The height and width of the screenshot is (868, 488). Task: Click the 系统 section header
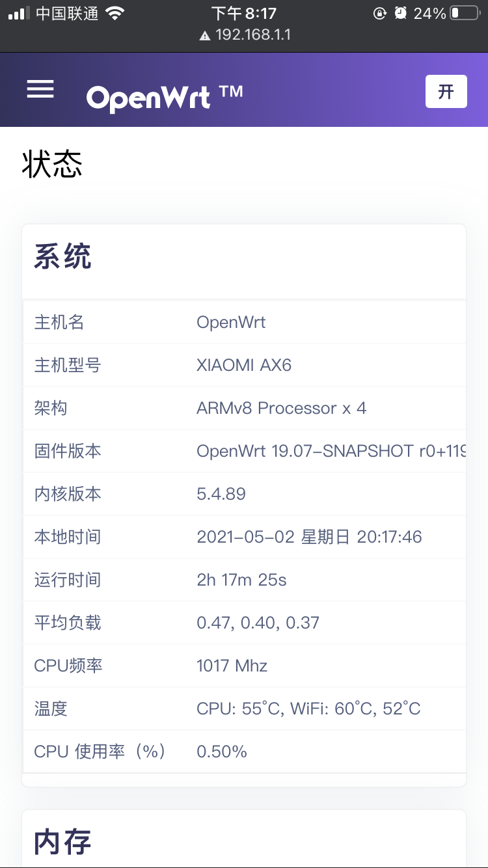tap(63, 256)
